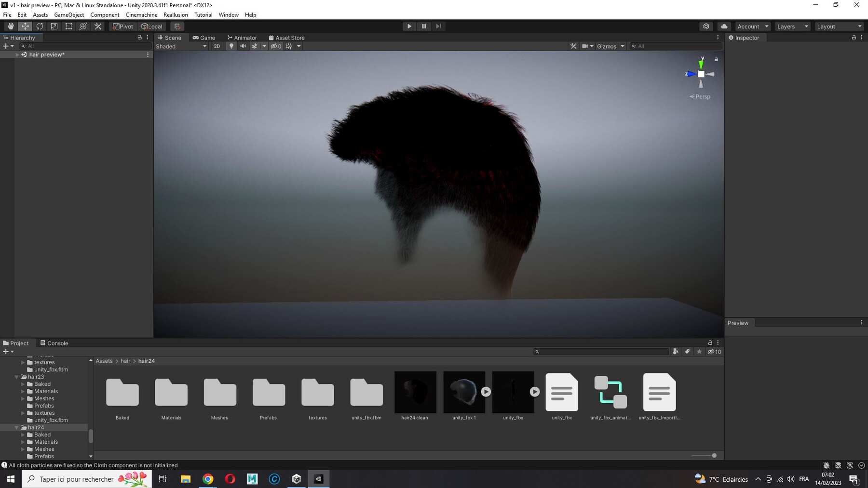This screenshot has height=488, width=868.
Task: Start Play mode
Action: [x=409, y=26]
